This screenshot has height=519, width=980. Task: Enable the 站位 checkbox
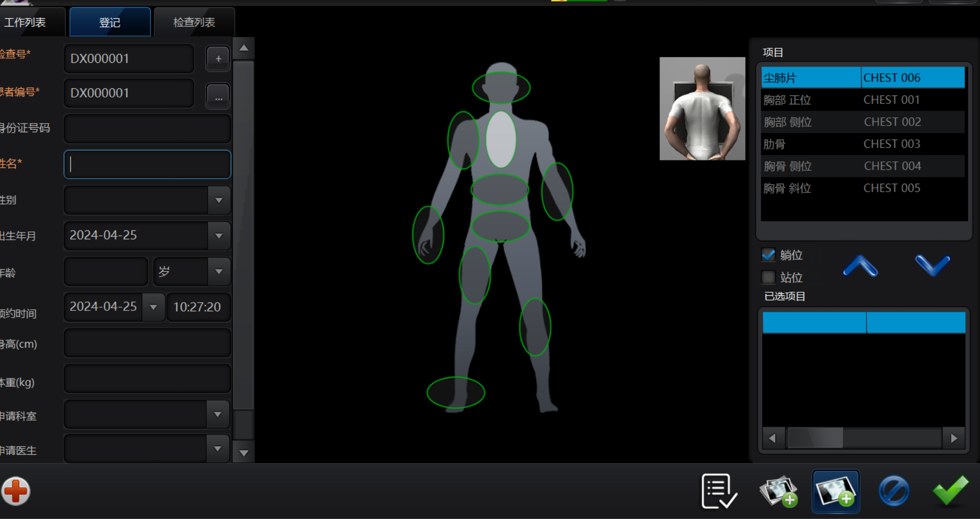tap(768, 277)
